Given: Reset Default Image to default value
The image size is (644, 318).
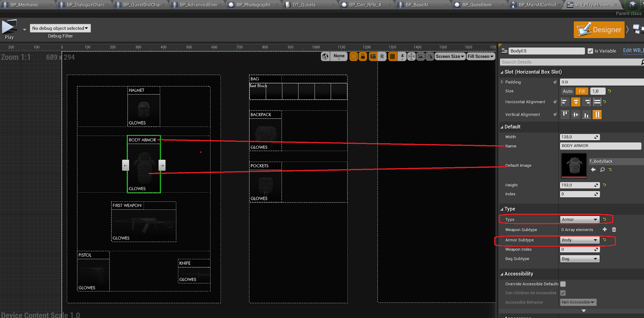Looking at the screenshot, I should point(610,170).
